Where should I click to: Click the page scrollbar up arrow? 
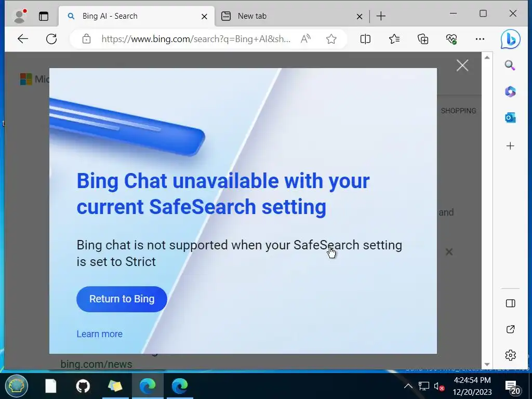pyautogui.click(x=487, y=57)
